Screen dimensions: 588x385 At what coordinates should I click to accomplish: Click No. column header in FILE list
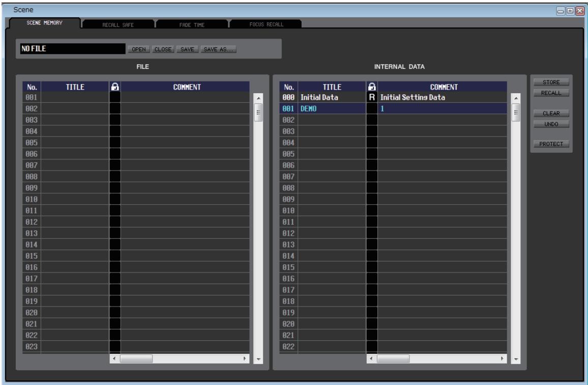32,87
